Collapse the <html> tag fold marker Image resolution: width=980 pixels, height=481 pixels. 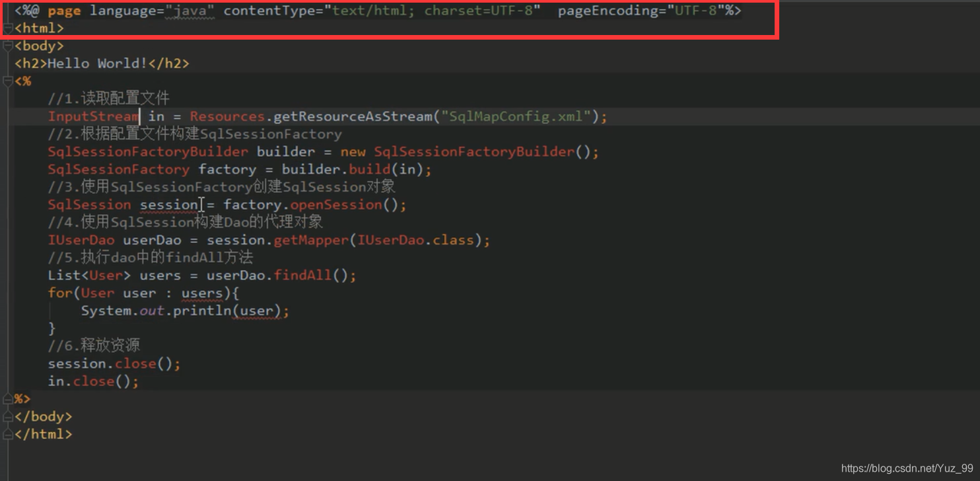point(8,28)
